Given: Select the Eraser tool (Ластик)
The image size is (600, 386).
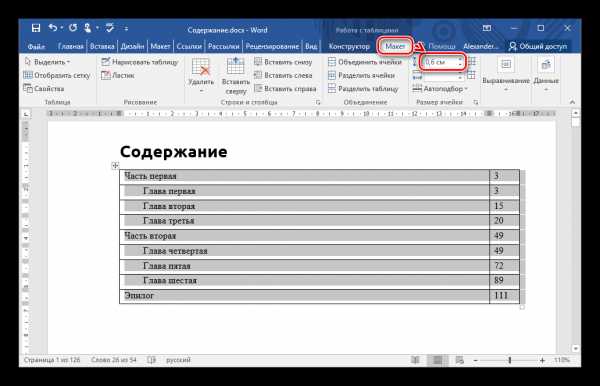Looking at the screenshot, I should 118,75.
